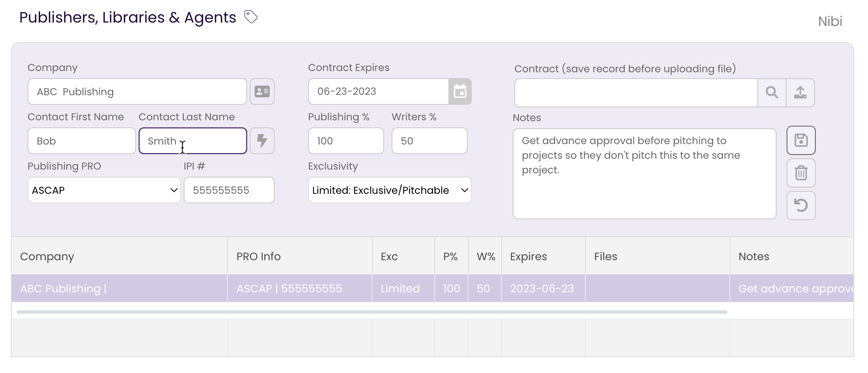
Task: Click the Notes column header in the table
Action: point(792,256)
